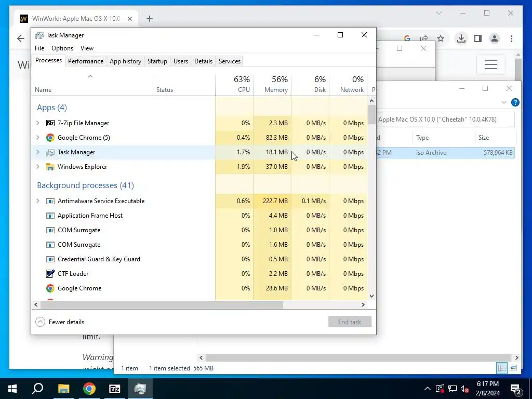Click the Apple Mac OS X 10.0 search field
The height and width of the screenshot is (399, 532).
[x=445, y=119]
